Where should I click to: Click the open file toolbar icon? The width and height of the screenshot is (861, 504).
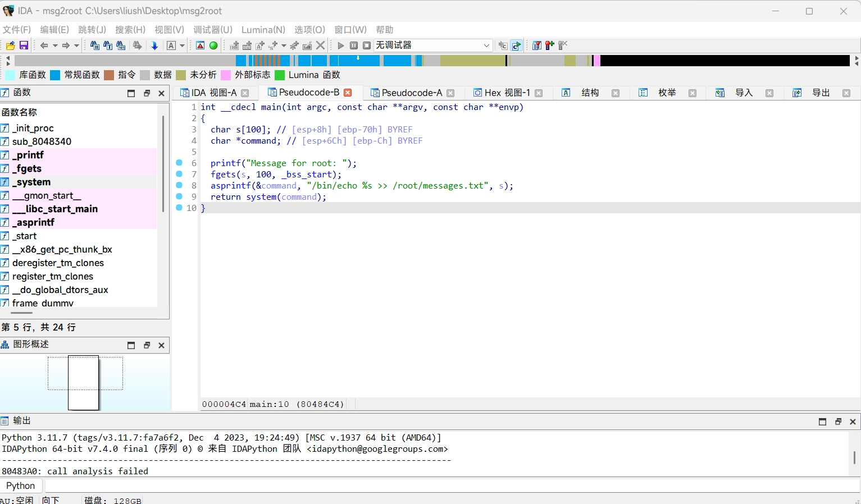[10, 45]
